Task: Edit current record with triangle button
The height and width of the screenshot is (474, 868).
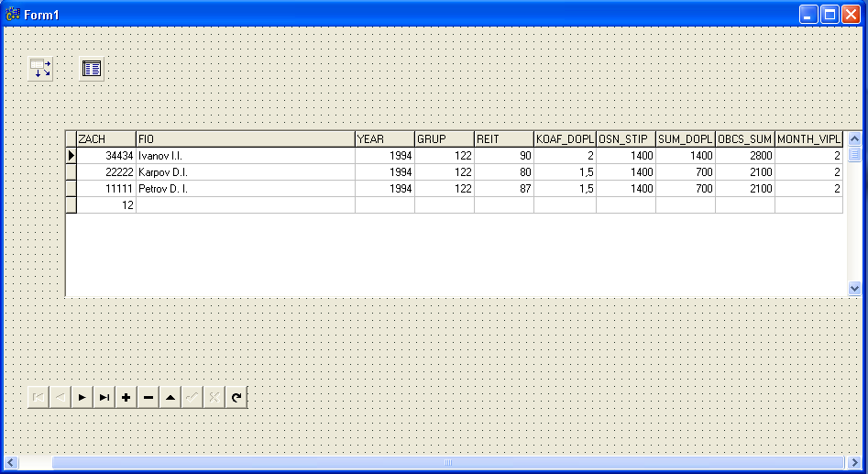Action: (170, 397)
